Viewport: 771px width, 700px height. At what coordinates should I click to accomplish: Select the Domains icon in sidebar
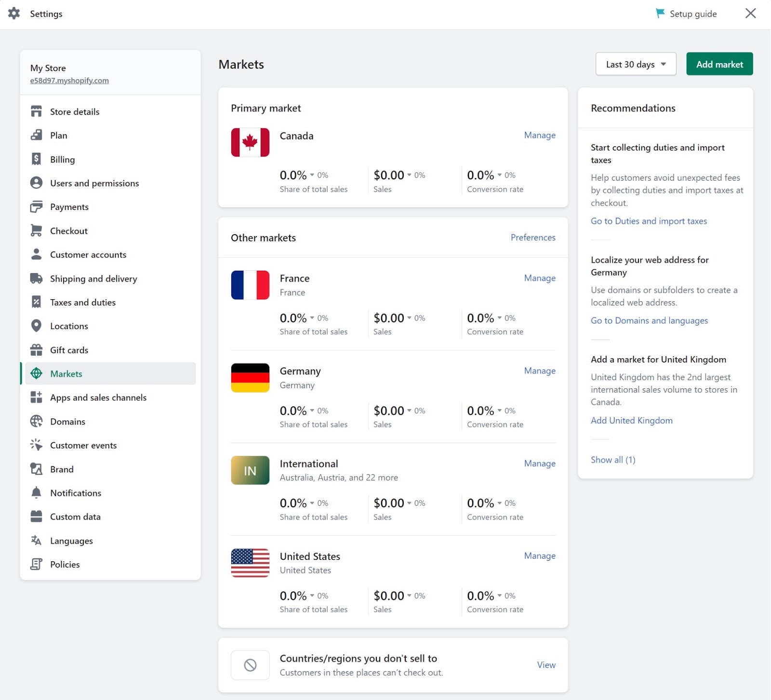37,421
